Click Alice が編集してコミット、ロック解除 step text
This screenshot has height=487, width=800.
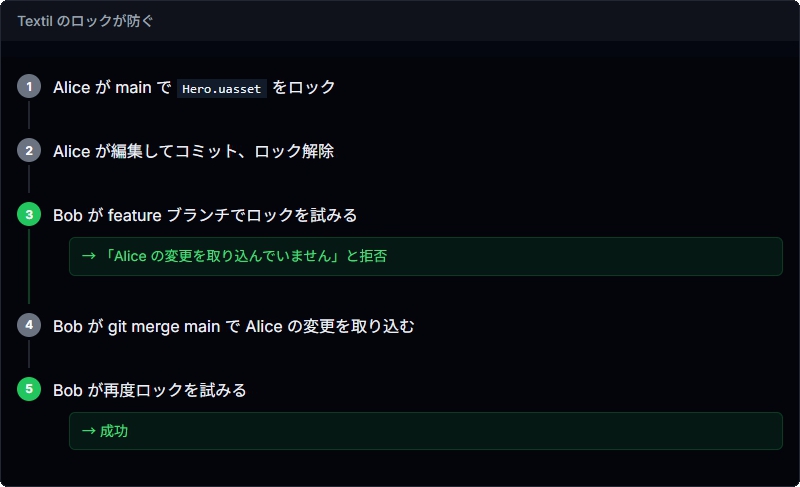(x=193, y=152)
